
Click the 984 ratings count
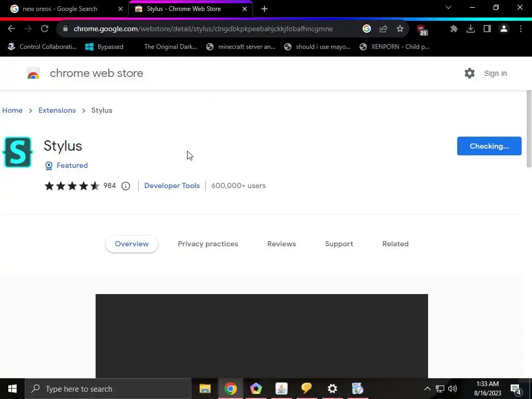(x=110, y=185)
